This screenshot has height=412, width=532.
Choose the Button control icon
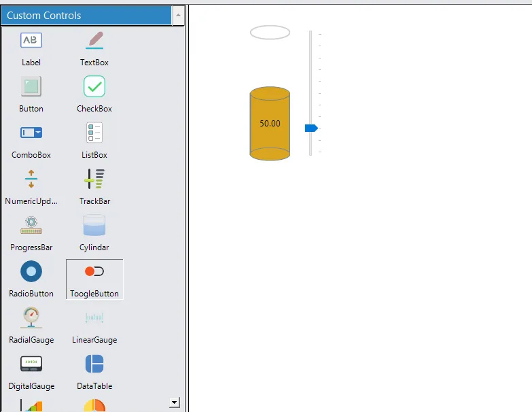coord(31,86)
